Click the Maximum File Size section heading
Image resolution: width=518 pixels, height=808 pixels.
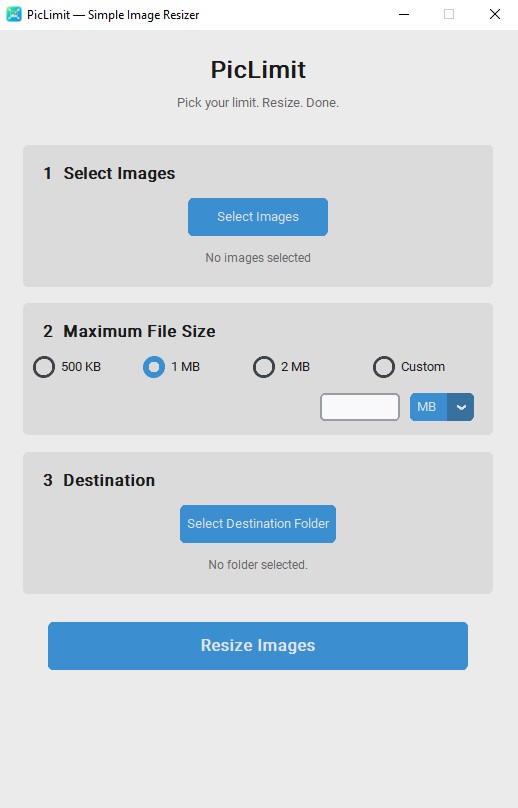tap(139, 331)
